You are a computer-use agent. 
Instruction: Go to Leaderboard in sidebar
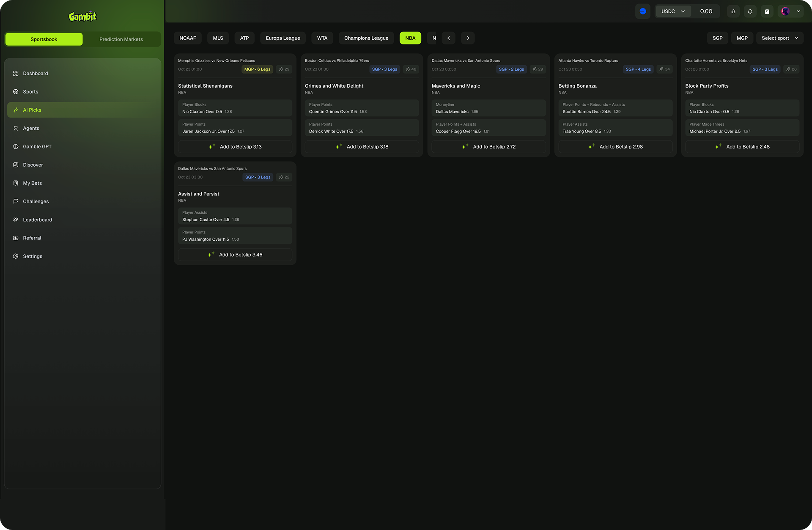click(x=37, y=220)
